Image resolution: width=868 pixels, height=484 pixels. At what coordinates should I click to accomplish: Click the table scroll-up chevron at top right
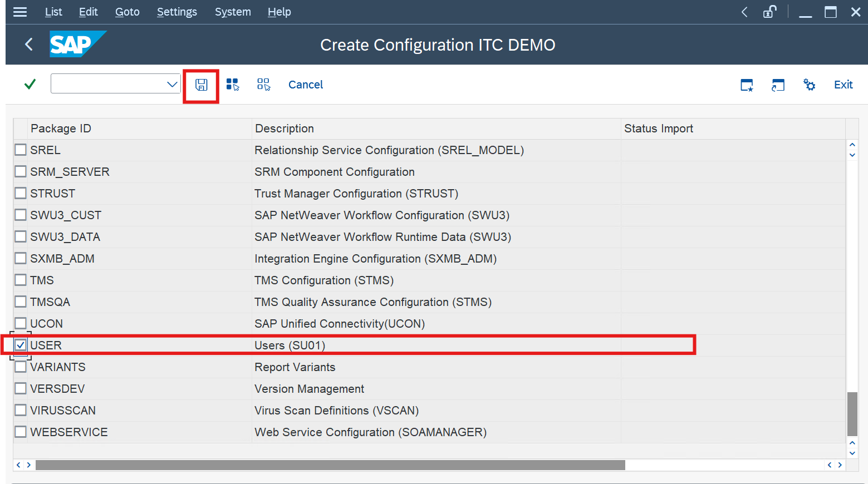click(852, 145)
